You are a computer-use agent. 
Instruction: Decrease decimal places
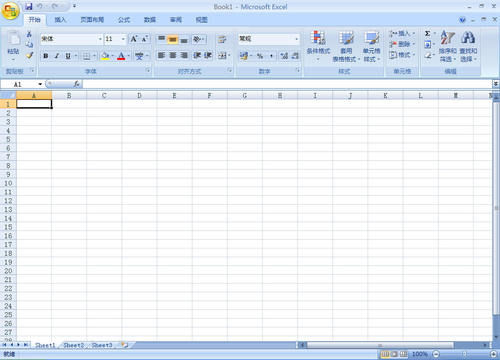(295, 56)
